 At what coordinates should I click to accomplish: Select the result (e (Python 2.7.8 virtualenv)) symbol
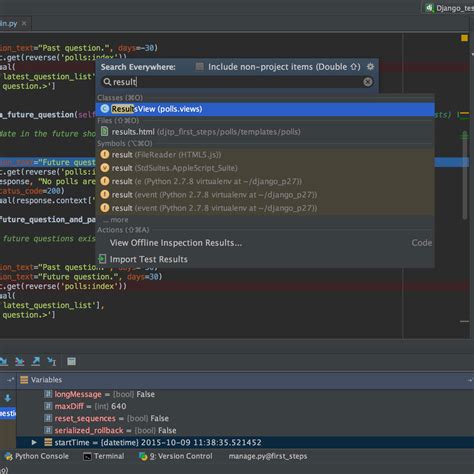tap(265, 181)
